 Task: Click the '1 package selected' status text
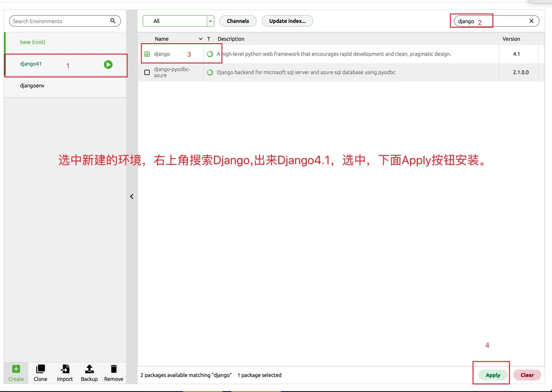pos(259,375)
